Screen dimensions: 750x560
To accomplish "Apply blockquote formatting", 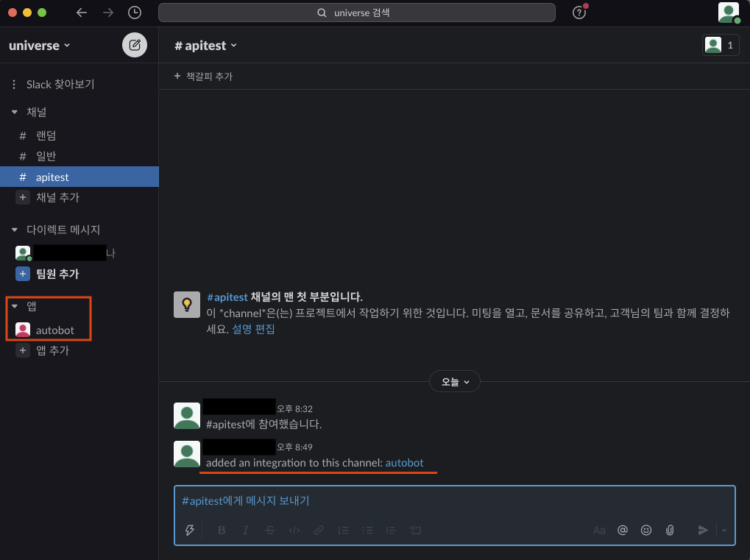I will [391, 530].
